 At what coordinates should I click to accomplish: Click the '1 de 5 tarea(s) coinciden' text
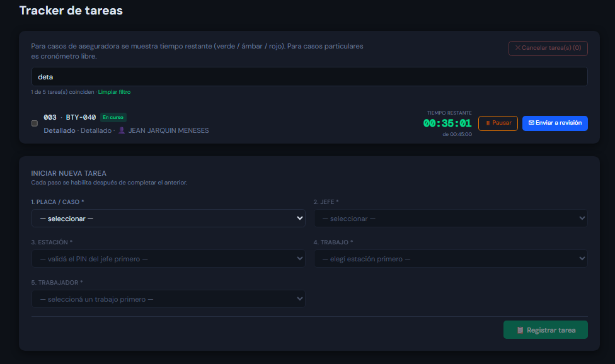pos(62,92)
